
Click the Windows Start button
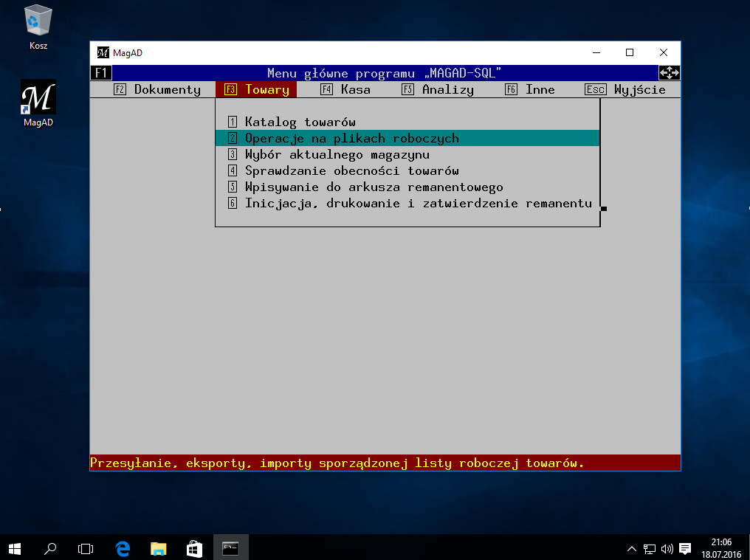click(15, 548)
